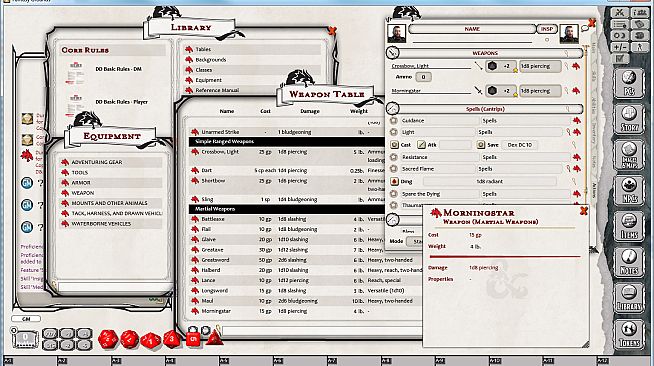Collapse the Sacred Flame details magnifier
This screenshot has height=366, width=654.
[568, 168]
